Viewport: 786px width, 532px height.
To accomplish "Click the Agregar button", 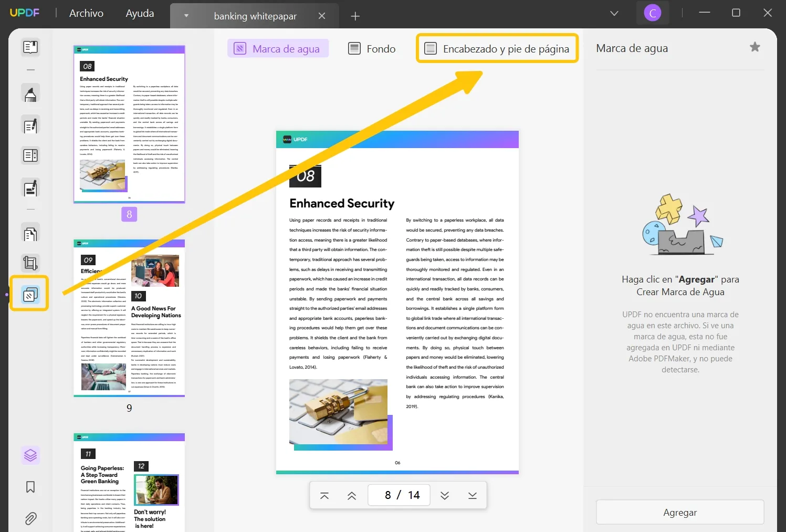I will pos(680,513).
